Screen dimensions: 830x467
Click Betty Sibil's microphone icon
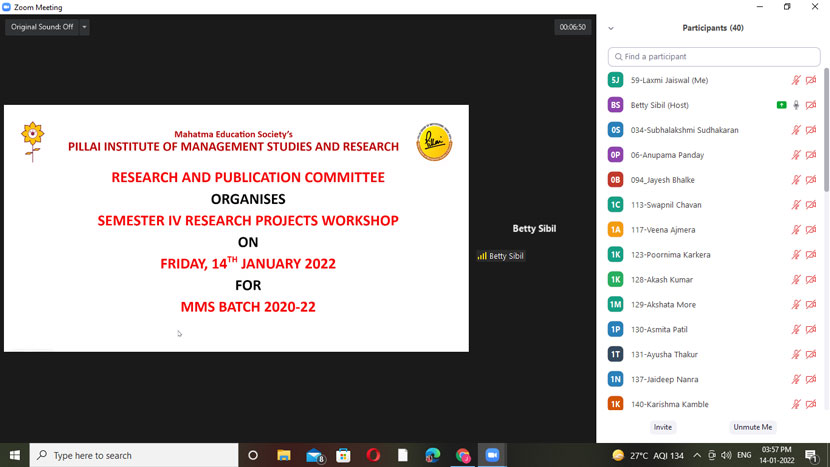[x=796, y=105]
